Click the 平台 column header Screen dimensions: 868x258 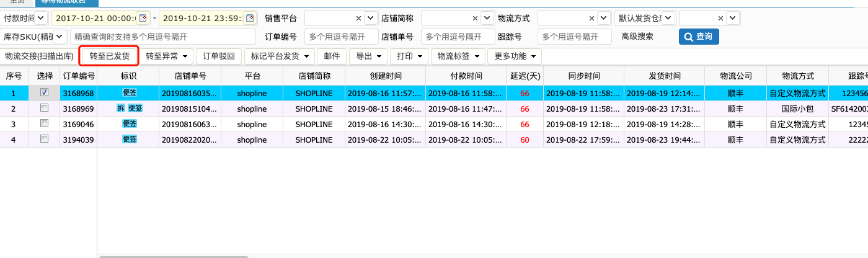coord(252,76)
